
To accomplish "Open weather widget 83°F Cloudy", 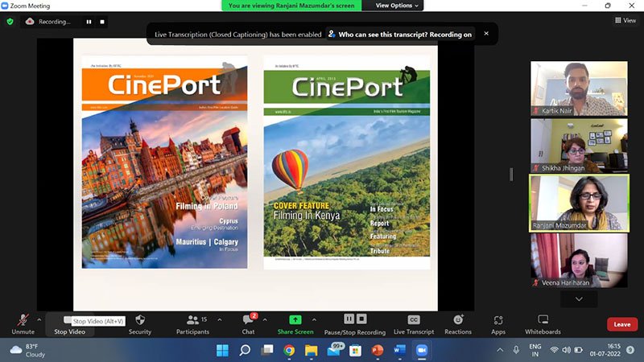I will 27,350.
